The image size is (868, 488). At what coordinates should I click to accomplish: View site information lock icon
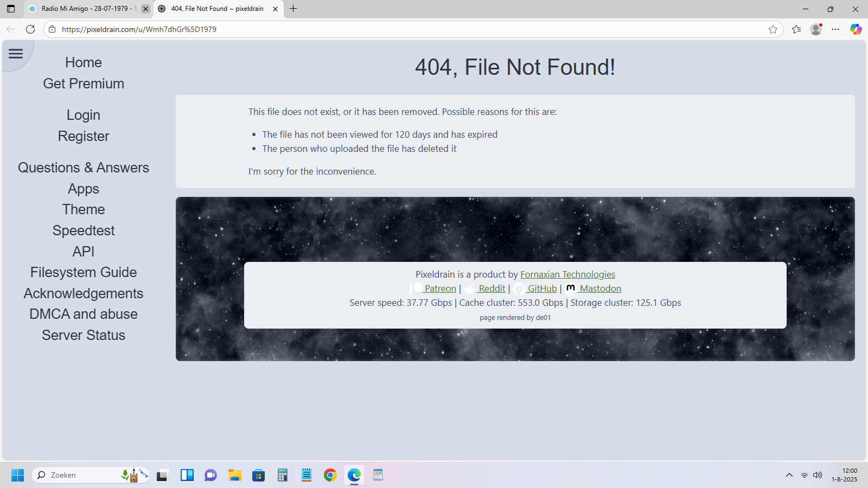pos(52,29)
